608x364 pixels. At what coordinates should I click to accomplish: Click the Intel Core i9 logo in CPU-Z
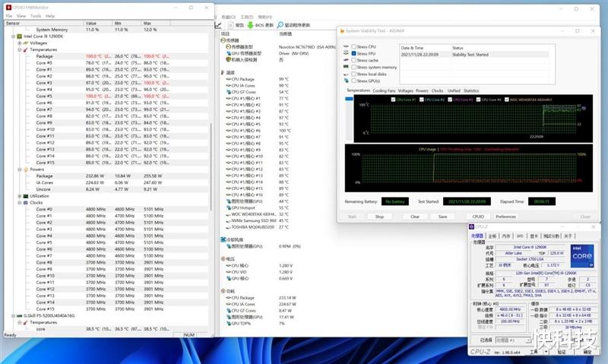[x=582, y=256]
